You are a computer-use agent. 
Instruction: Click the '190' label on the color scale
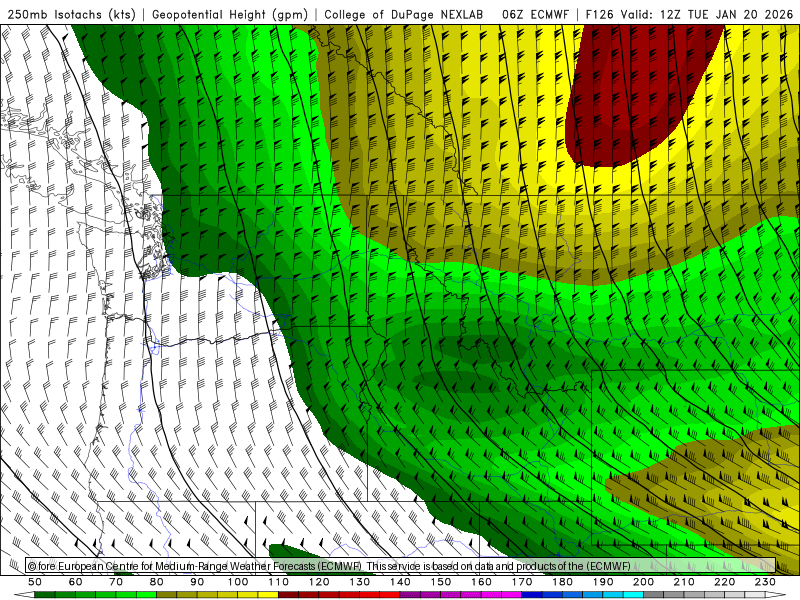[603, 582]
